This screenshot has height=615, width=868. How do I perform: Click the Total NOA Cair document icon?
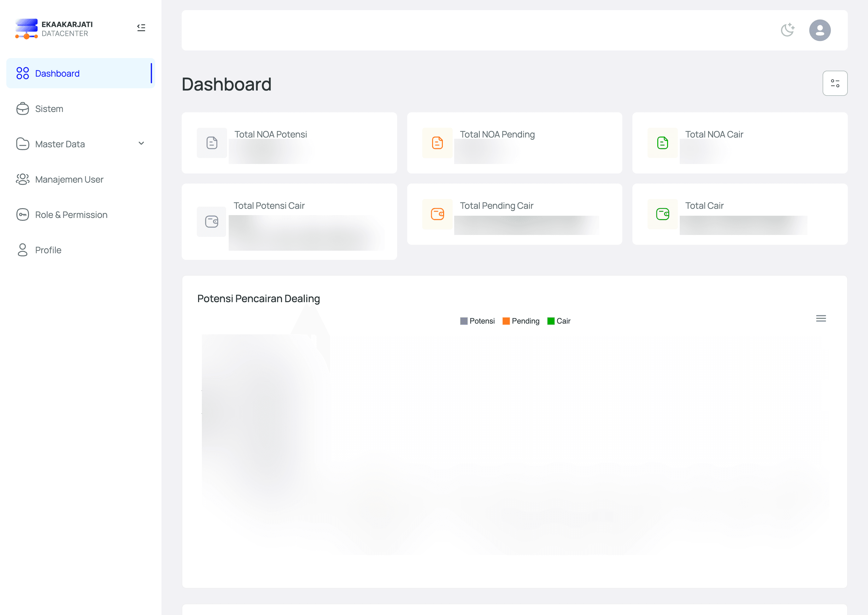663,143
